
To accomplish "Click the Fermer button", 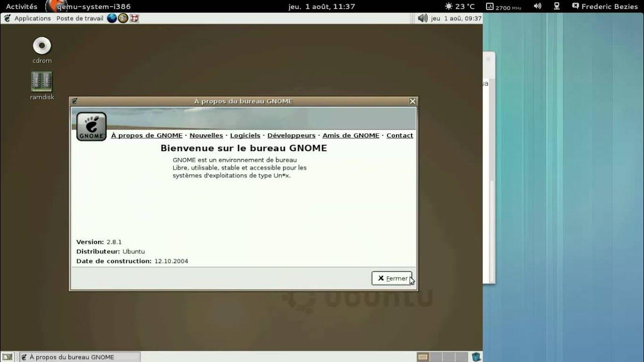I will point(392,278).
